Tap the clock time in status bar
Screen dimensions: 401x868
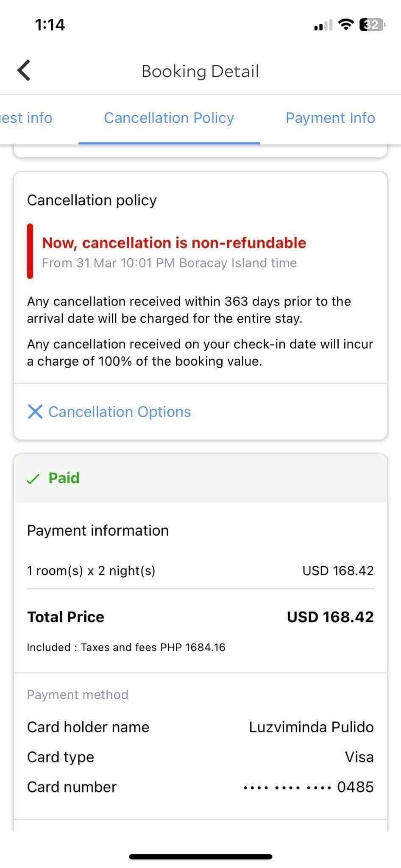pos(50,25)
